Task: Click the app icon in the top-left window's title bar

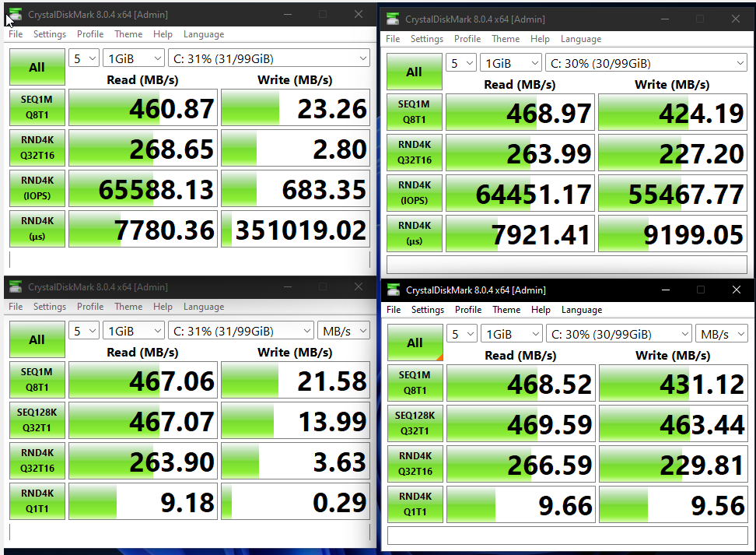Action: (15, 15)
